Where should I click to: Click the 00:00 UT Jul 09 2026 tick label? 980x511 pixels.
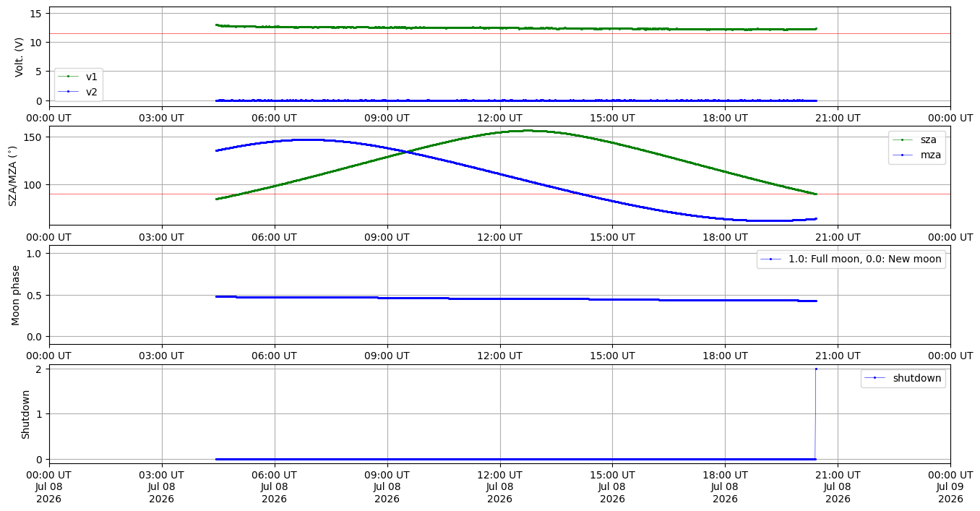click(950, 488)
